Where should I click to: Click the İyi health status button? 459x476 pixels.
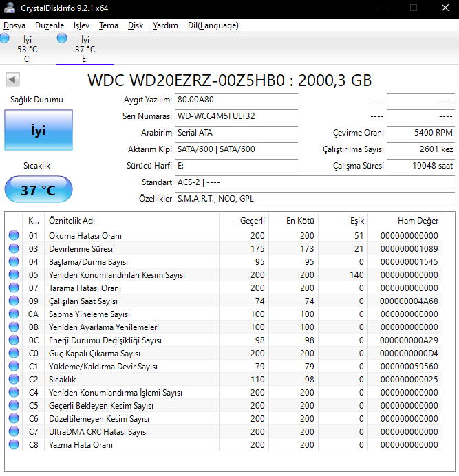coord(39,130)
